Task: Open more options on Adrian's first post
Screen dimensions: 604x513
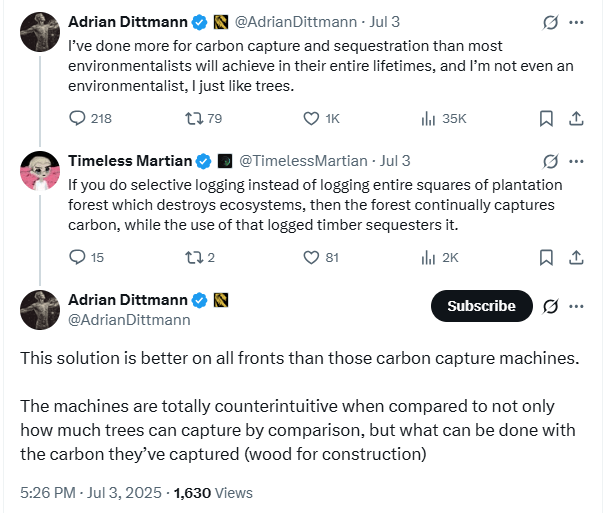Action: (576, 22)
